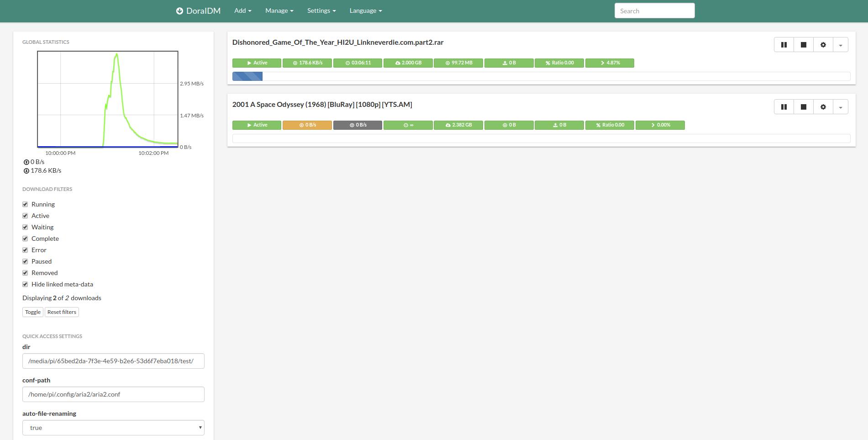Click the DoraIDM logo icon
The image size is (868, 440).
179,11
